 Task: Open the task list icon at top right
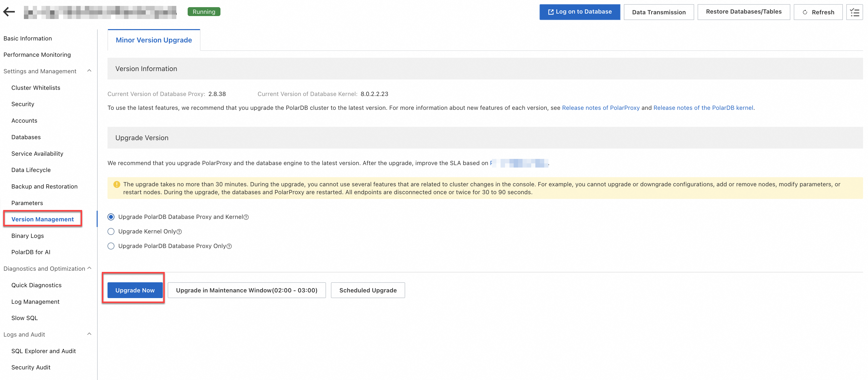coord(854,12)
